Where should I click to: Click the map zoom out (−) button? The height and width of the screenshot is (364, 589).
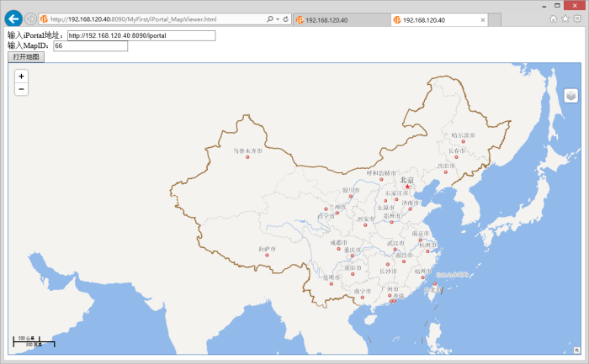coord(21,89)
